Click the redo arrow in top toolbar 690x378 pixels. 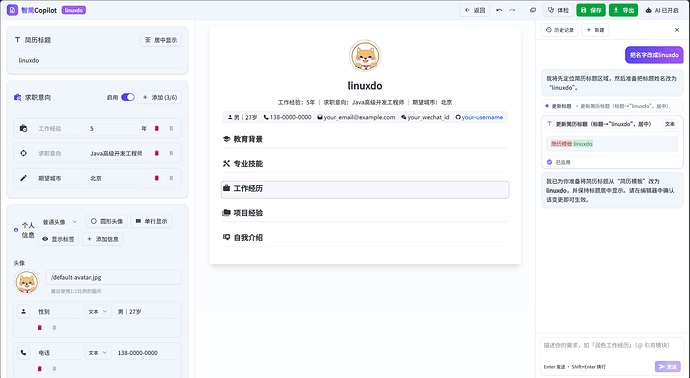[512, 10]
